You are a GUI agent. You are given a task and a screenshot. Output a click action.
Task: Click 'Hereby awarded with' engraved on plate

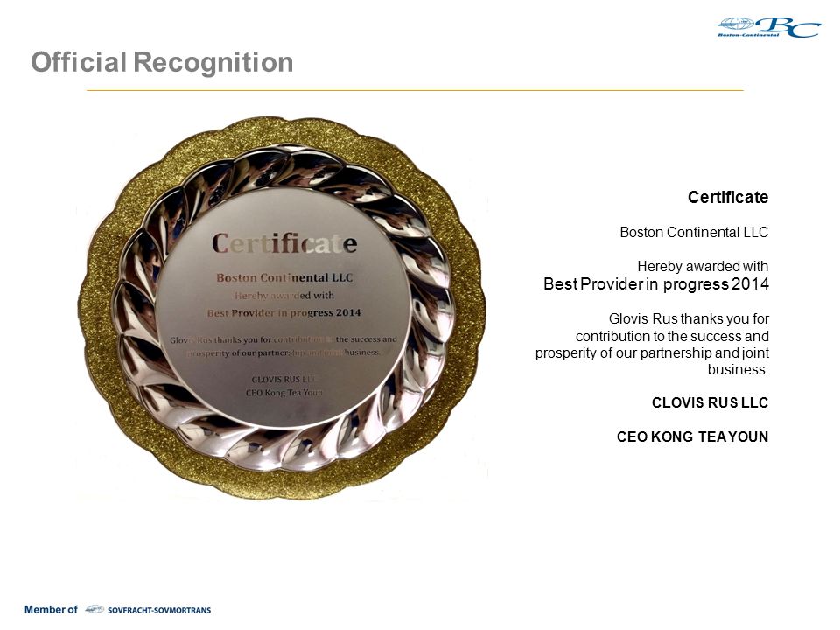[x=284, y=295]
